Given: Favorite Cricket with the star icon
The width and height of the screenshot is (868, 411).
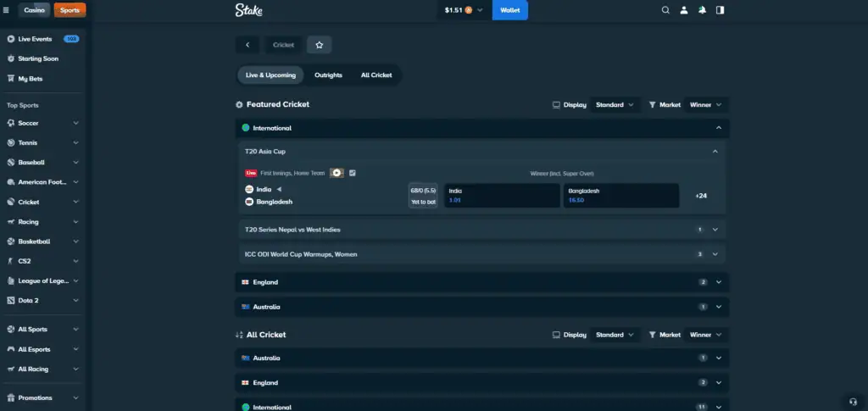Looking at the screenshot, I should click(319, 45).
